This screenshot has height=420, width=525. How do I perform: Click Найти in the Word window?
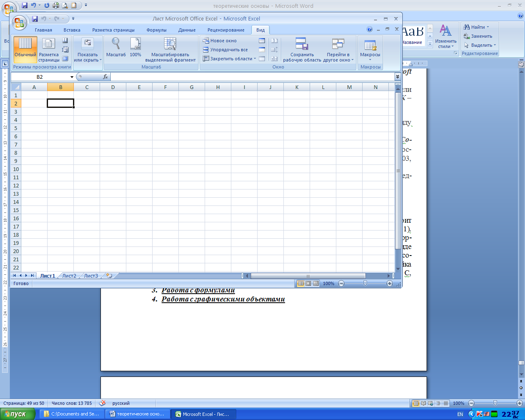click(x=476, y=27)
